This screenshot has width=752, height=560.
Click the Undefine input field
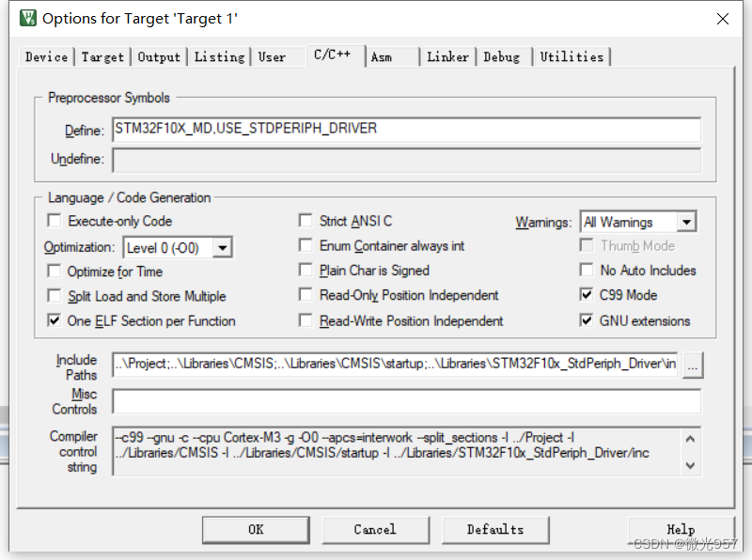click(406, 160)
